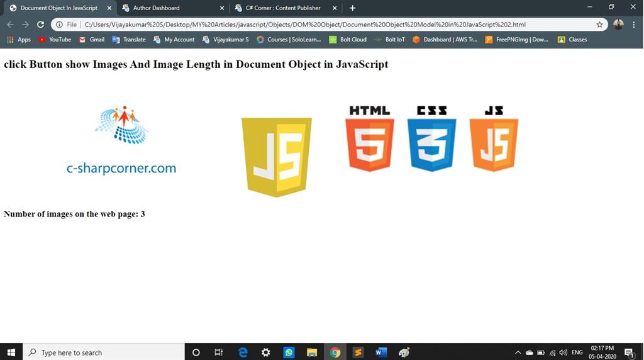The image size is (644, 360).
Task: Click the browser forward arrow
Action: (25, 25)
